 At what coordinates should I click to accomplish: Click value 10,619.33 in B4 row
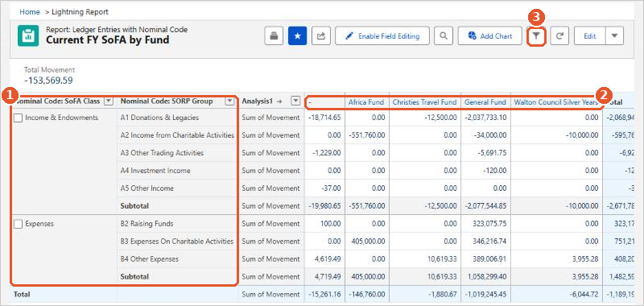pos(442,258)
